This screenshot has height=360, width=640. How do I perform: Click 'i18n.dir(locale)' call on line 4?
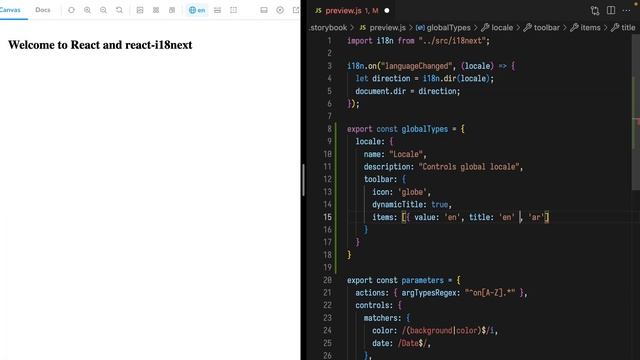(x=456, y=78)
